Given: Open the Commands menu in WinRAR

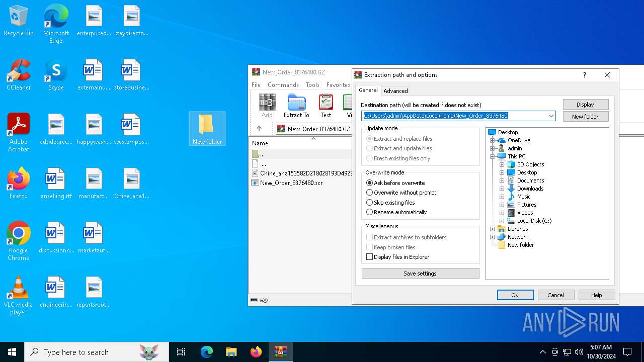Looking at the screenshot, I should coord(283,85).
